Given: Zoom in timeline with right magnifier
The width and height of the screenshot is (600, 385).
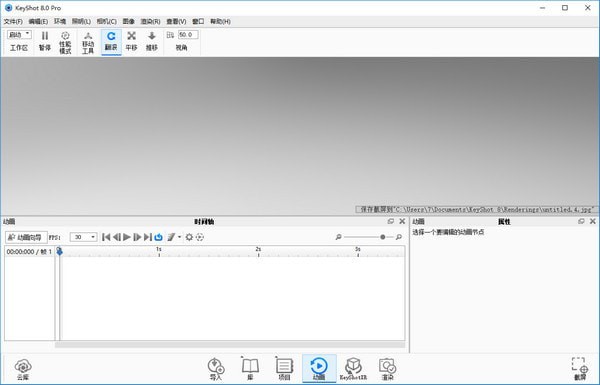Looking at the screenshot, I should (x=399, y=237).
